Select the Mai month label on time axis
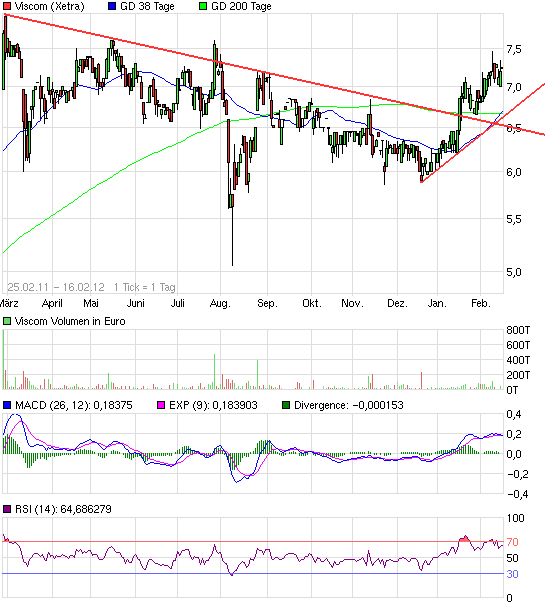The width and height of the screenshot is (545, 606). (x=91, y=303)
